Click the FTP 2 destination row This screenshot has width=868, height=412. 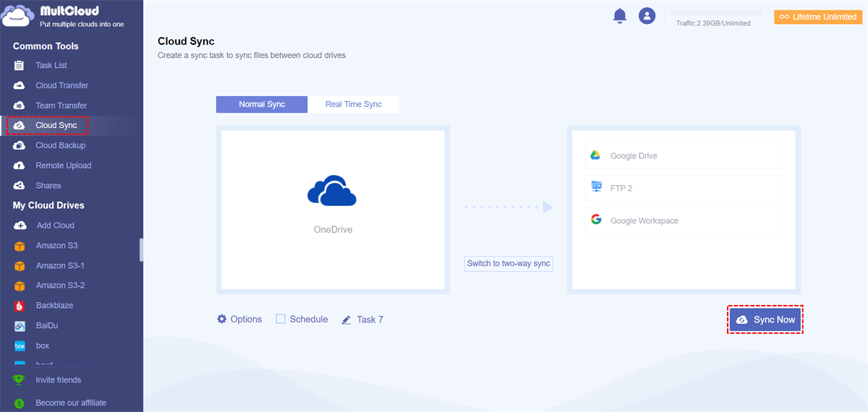coord(684,188)
